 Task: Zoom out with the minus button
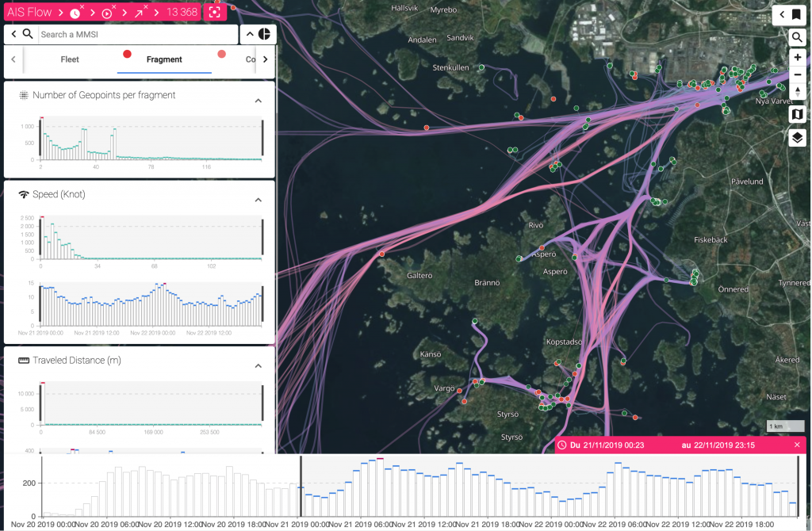coord(798,74)
